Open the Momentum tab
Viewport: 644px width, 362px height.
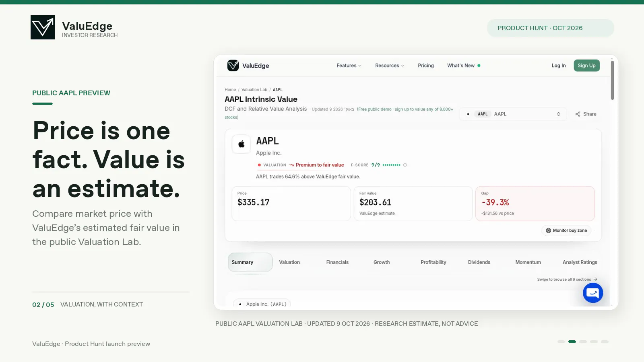(x=528, y=262)
